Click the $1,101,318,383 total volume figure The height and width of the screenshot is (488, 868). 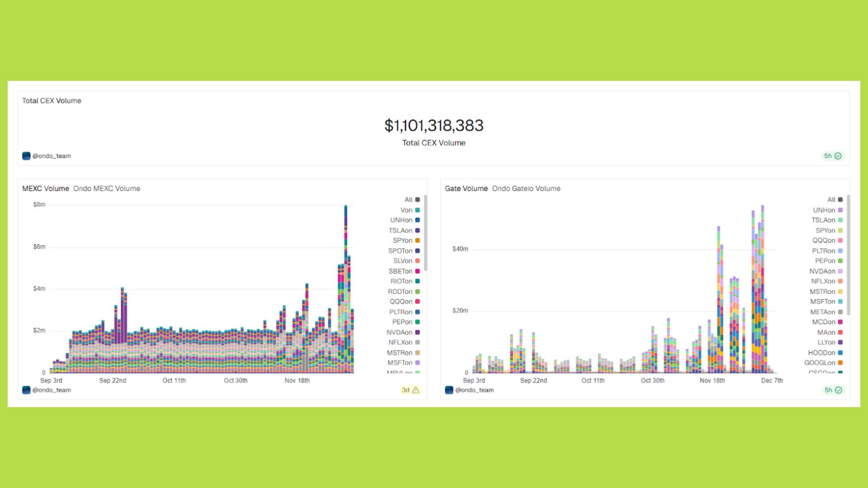click(x=434, y=126)
